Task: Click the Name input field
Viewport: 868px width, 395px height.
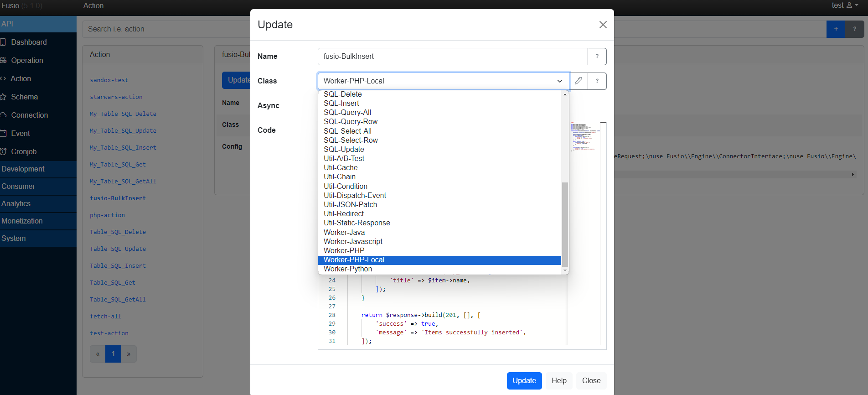Action: [x=453, y=56]
